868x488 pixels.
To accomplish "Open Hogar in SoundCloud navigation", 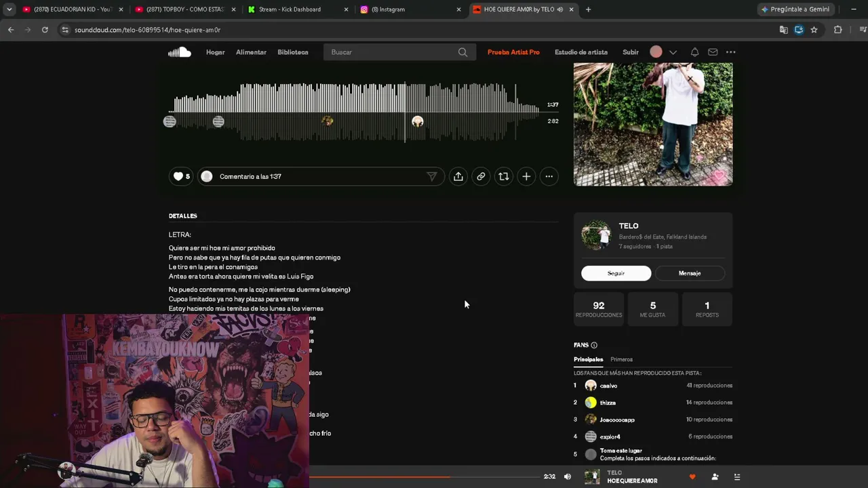I will (215, 52).
